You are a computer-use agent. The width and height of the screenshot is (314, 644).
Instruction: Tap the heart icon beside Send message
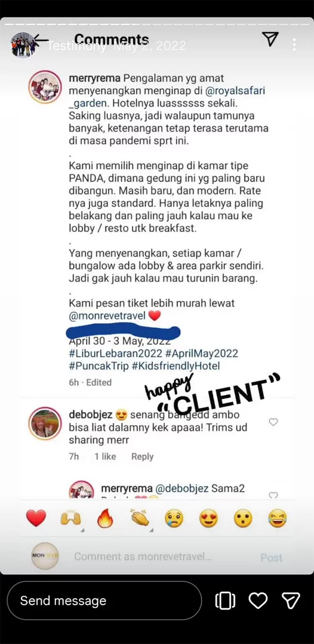[258, 600]
